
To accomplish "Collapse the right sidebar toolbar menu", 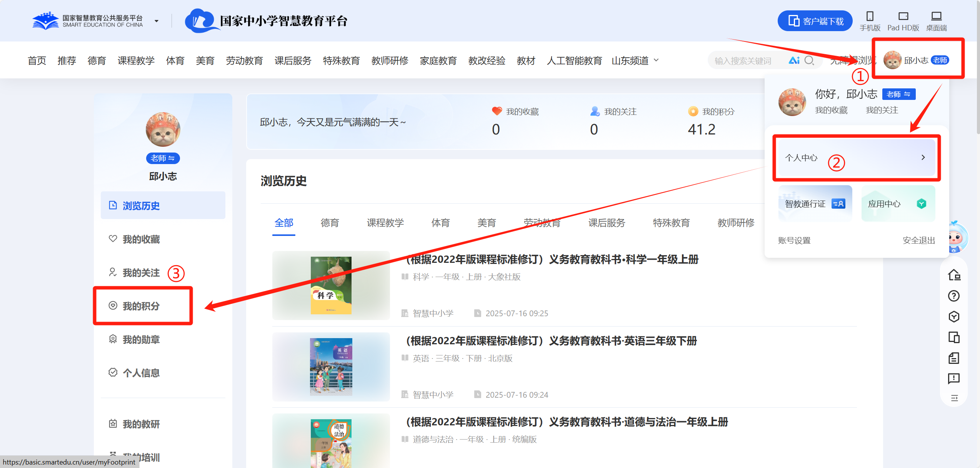I will 954,398.
